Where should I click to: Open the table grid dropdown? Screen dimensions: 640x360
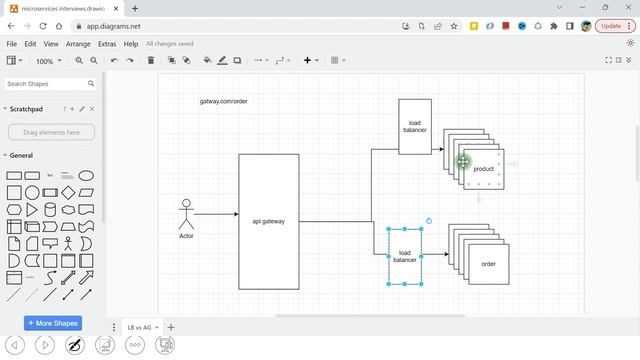point(338,60)
